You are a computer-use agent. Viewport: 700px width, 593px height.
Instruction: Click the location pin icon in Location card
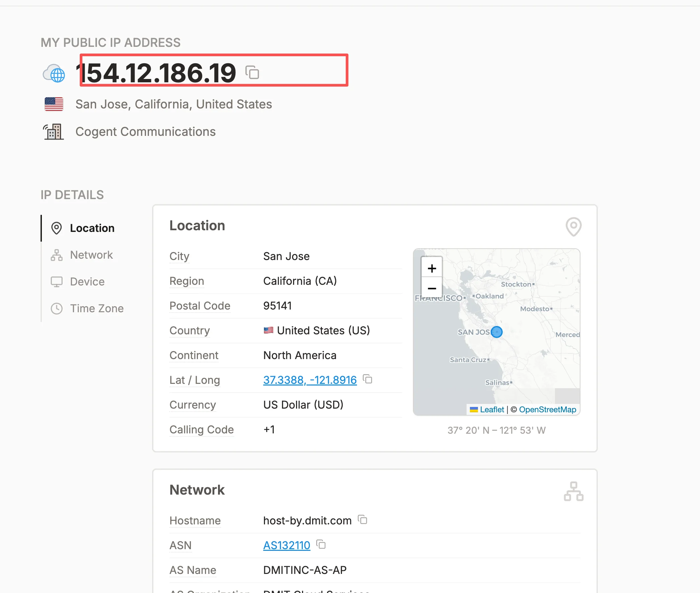pos(573,227)
